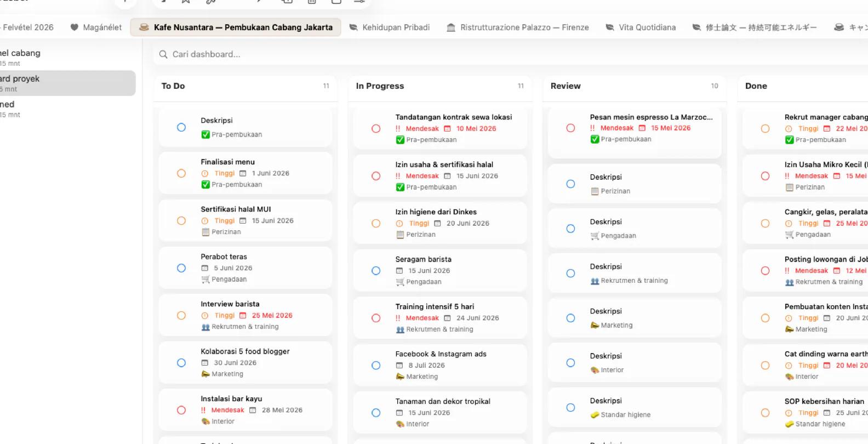Viewport: 868px width, 444px height.
Task: Open the Facebook & Instagram ads card title
Action: (441, 354)
